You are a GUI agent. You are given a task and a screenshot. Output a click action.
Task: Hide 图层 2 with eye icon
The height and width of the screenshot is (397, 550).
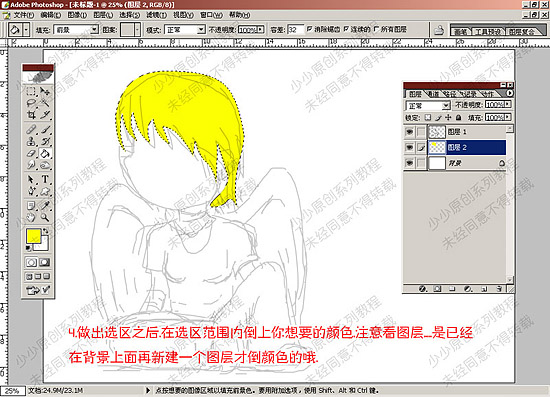tap(409, 148)
